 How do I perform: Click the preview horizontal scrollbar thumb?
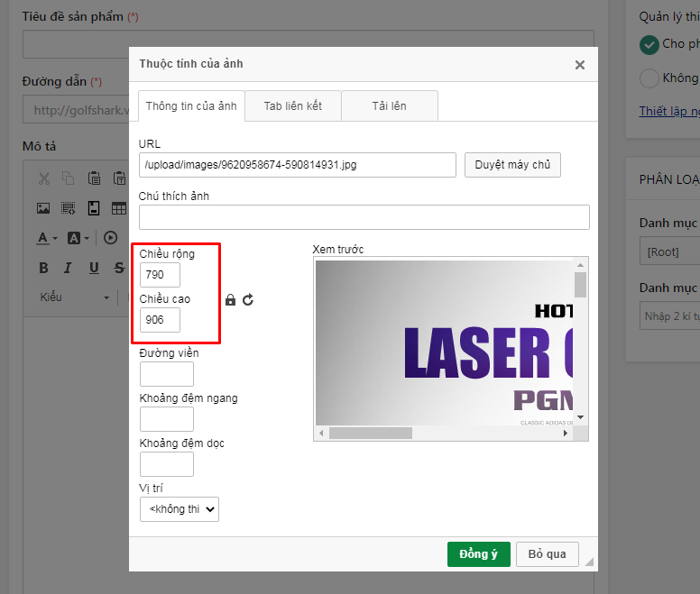(370, 434)
